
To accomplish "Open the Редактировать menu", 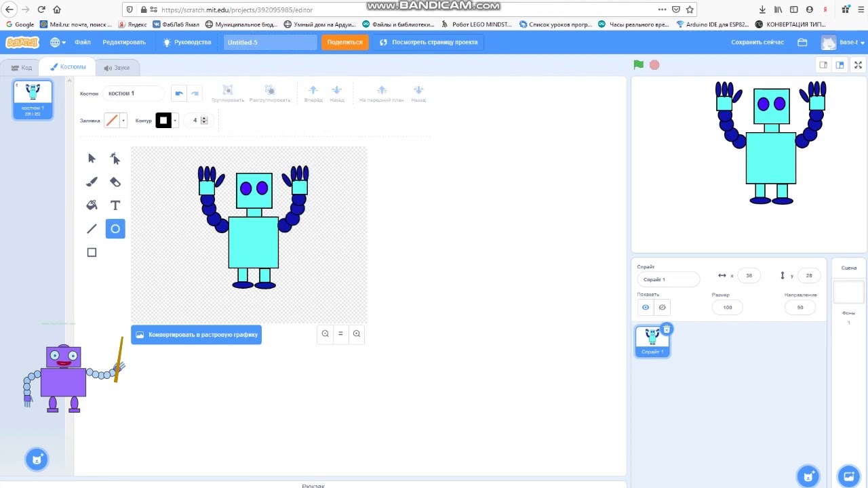I will [124, 42].
